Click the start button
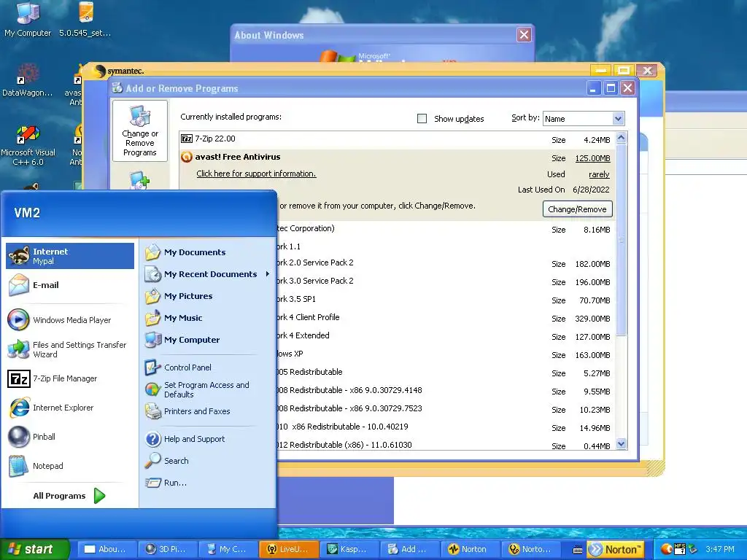 (x=35, y=549)
